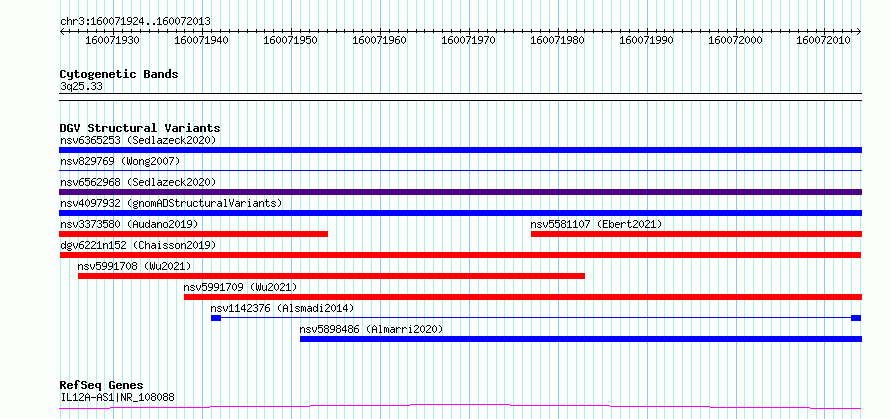Click the left blue block of nsv1142376
This screenshot has height=419, width=890.
point(216,318)
